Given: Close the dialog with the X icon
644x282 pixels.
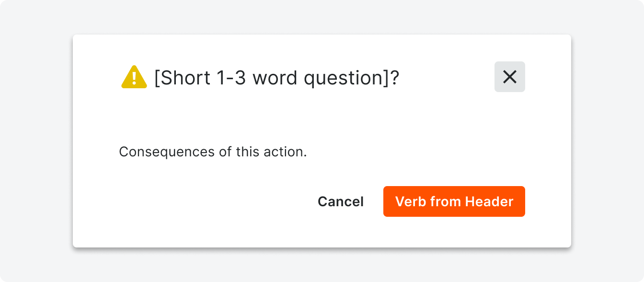Looking at the screenshot, I should [x=510, y=77].
